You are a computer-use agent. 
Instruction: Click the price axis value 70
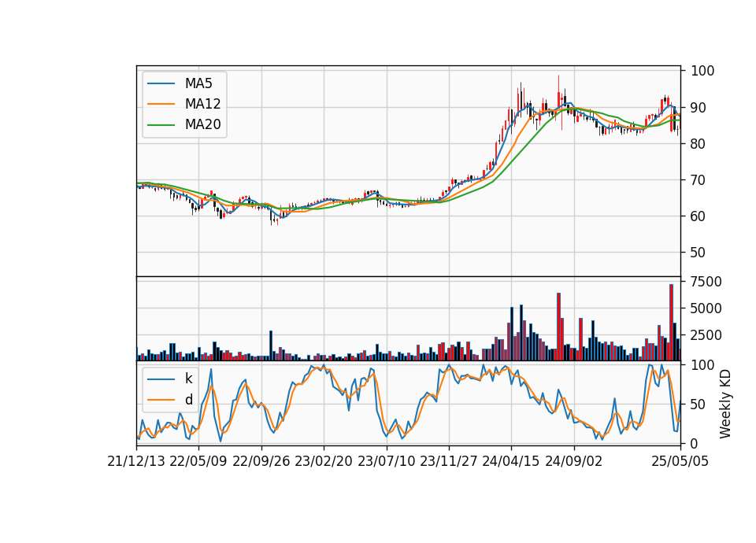pyautogui.click(x=699, y=179)
